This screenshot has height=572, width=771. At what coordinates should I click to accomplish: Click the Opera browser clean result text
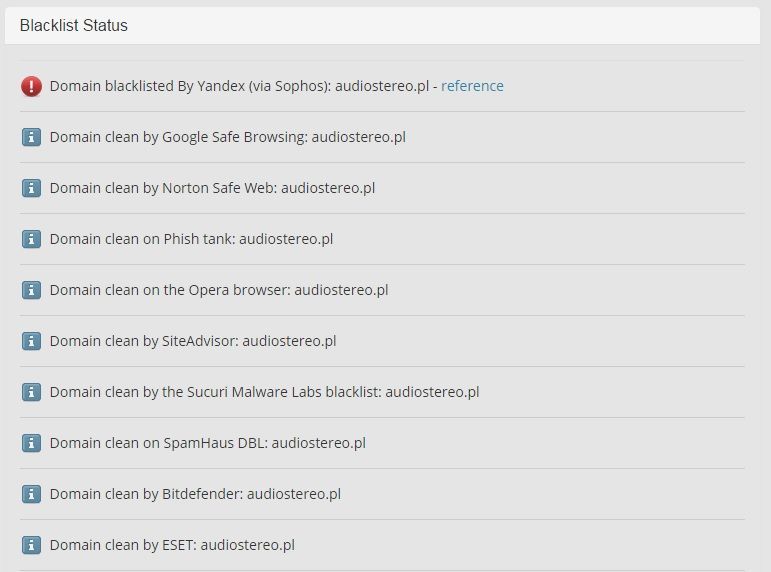coord(219,290)
